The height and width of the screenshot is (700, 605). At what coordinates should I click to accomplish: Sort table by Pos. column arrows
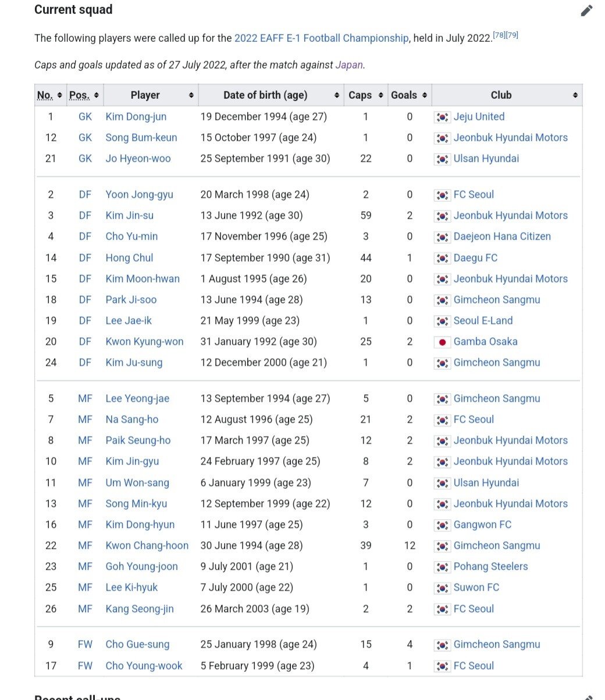click(x=96, y=95)
